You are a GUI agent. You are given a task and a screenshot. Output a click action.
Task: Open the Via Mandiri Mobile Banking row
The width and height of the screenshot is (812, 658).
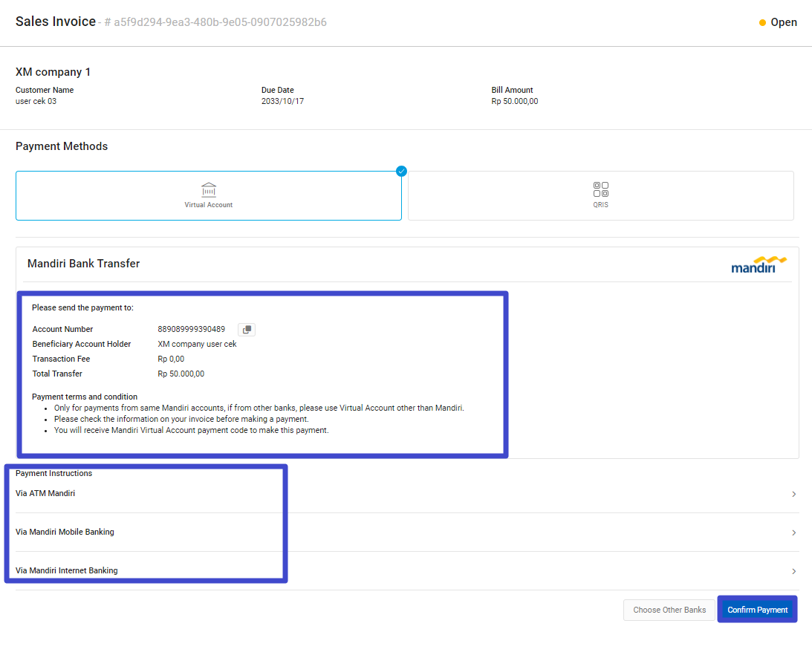[x=407, y=532]
